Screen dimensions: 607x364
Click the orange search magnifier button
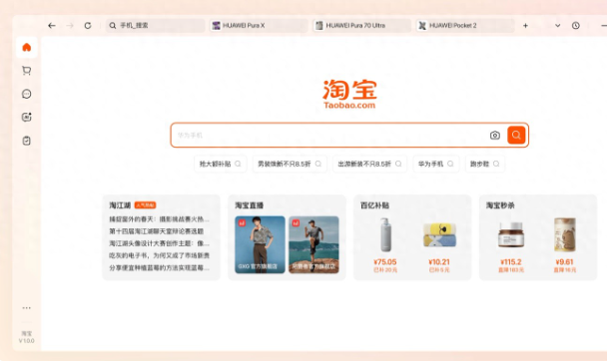[x=516, y=135]
